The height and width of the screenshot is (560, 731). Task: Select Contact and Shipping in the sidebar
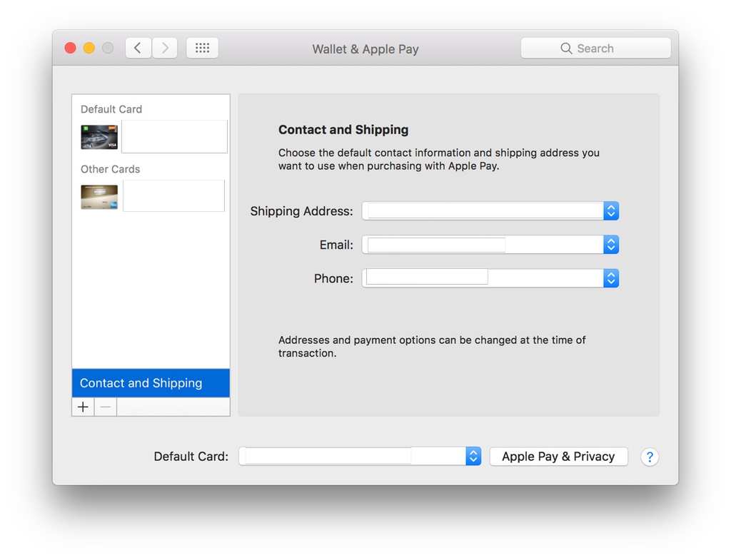pyautogui.click(x=140, y=383)
